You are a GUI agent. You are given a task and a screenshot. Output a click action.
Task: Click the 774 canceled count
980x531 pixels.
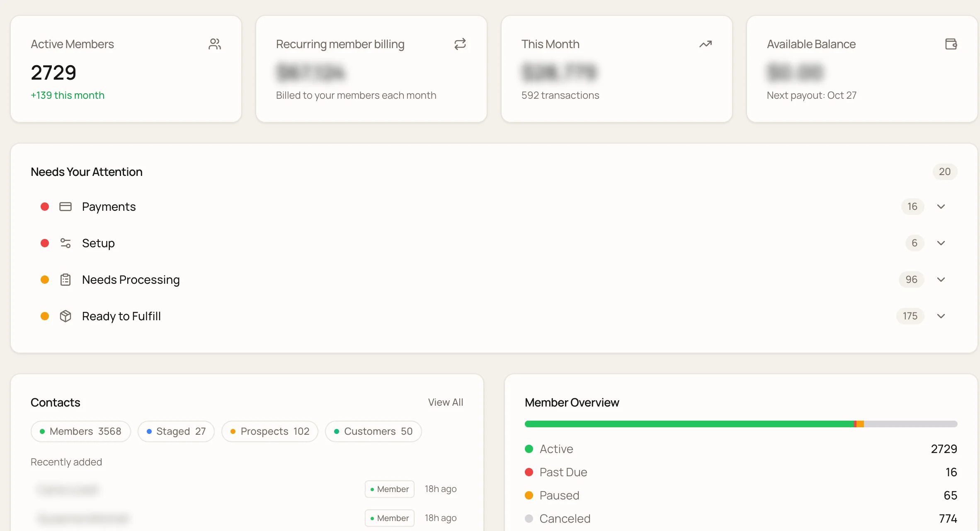pos(948,519)
